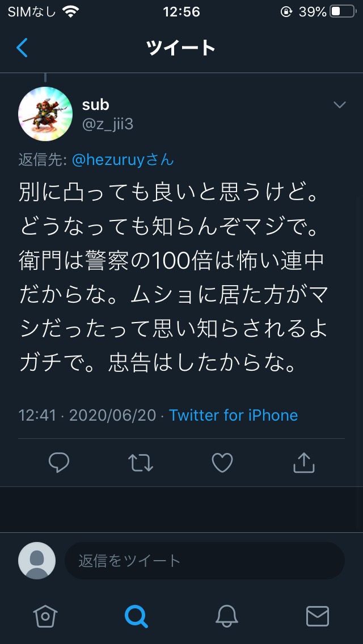Open sub's profile picture
363x644 pixels.
point(45,114)
